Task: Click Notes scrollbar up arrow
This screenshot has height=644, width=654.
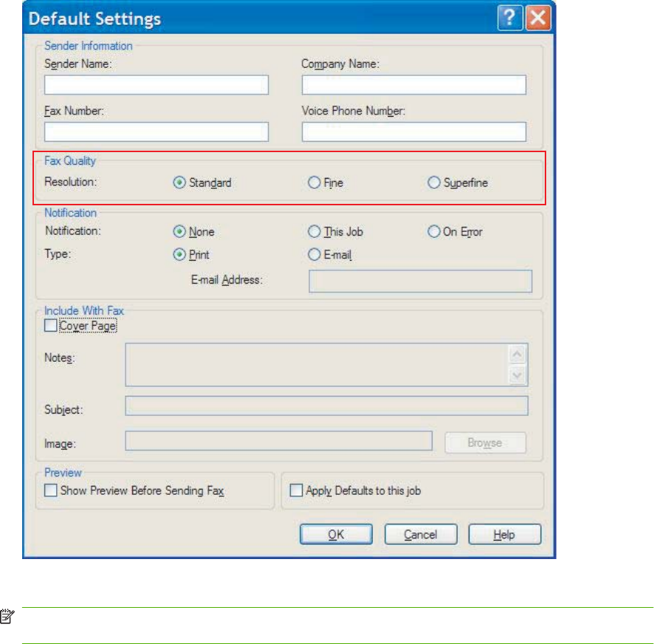Action: point(517,354)
